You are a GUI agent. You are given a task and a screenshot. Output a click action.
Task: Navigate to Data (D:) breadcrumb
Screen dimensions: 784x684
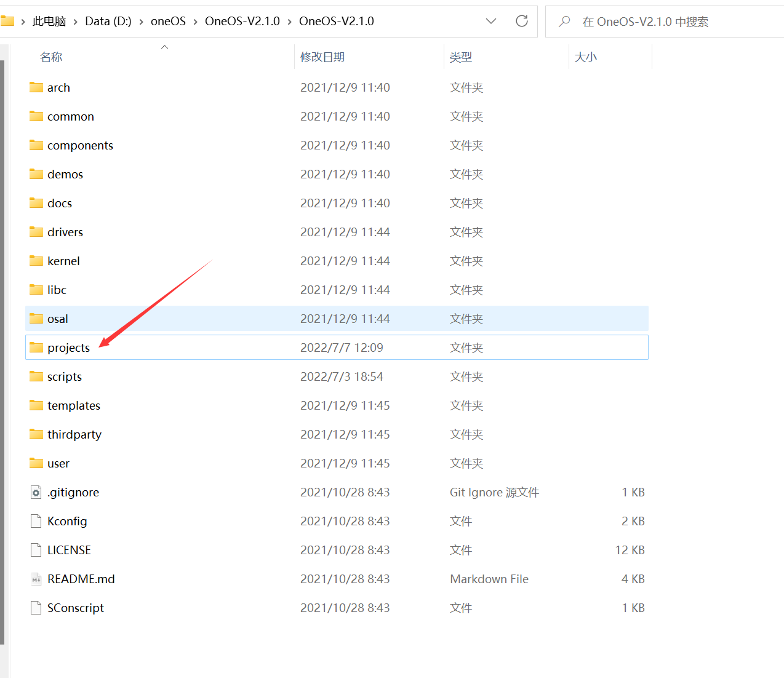(x=108, y=21)
